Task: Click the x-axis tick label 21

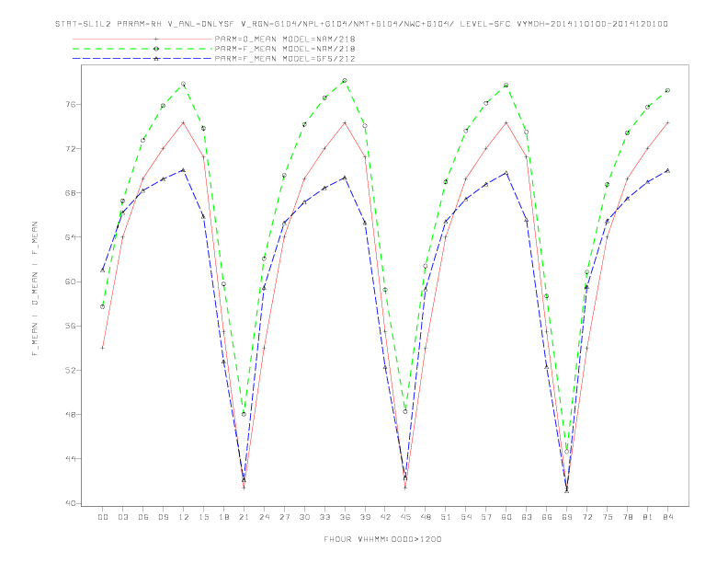Action: [x=244, y=517]
